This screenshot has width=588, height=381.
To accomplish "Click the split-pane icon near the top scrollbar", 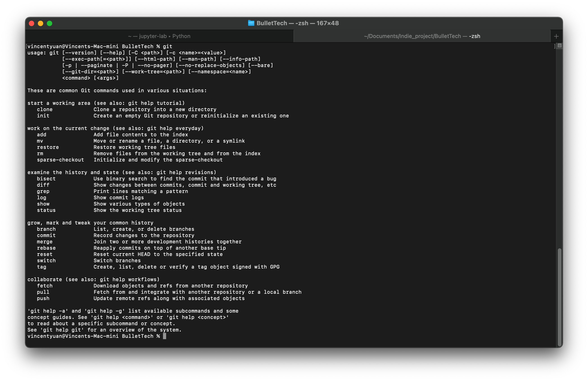I will click(x=559, y=45).
